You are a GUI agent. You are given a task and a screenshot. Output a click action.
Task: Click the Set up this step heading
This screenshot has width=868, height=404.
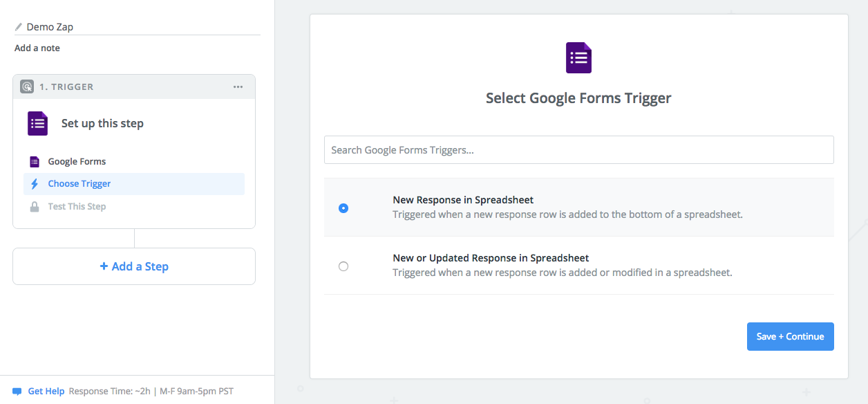102,123
